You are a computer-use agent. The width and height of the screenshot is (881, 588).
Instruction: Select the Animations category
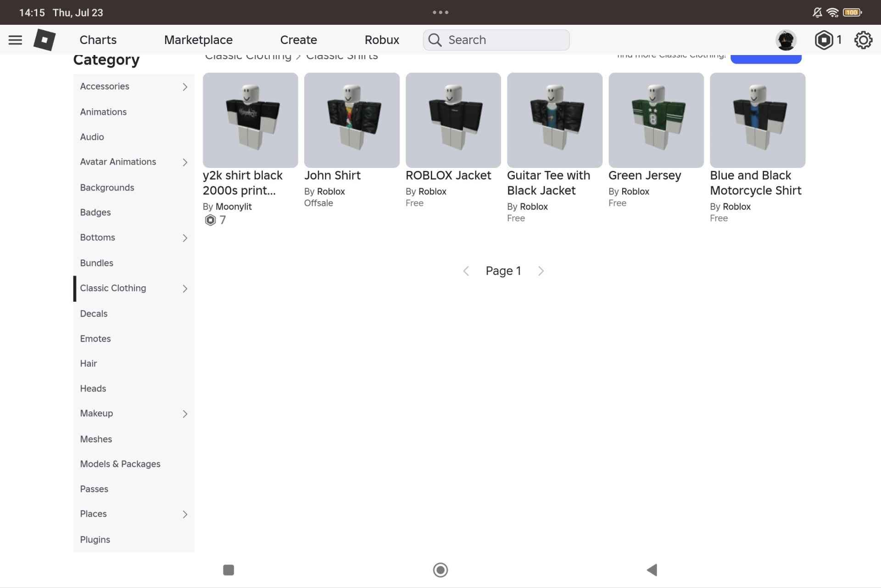134,112
